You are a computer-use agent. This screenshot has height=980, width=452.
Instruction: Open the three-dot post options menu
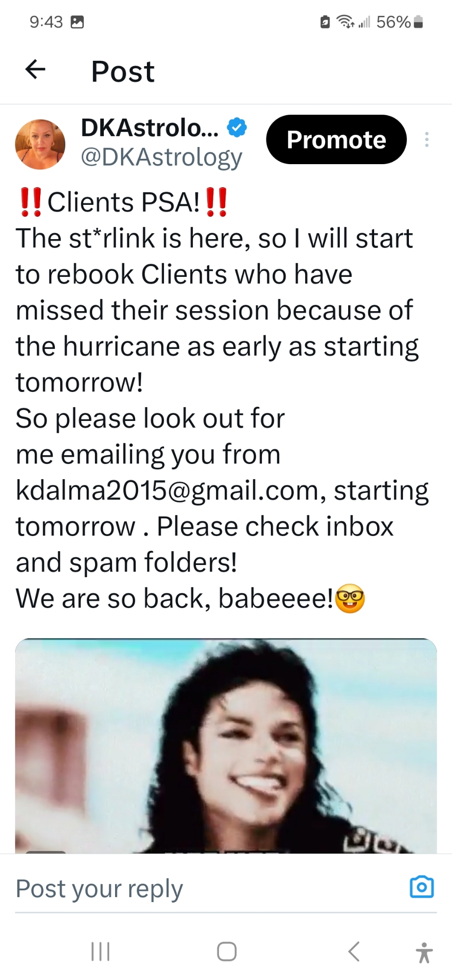[x=427, y=140]
